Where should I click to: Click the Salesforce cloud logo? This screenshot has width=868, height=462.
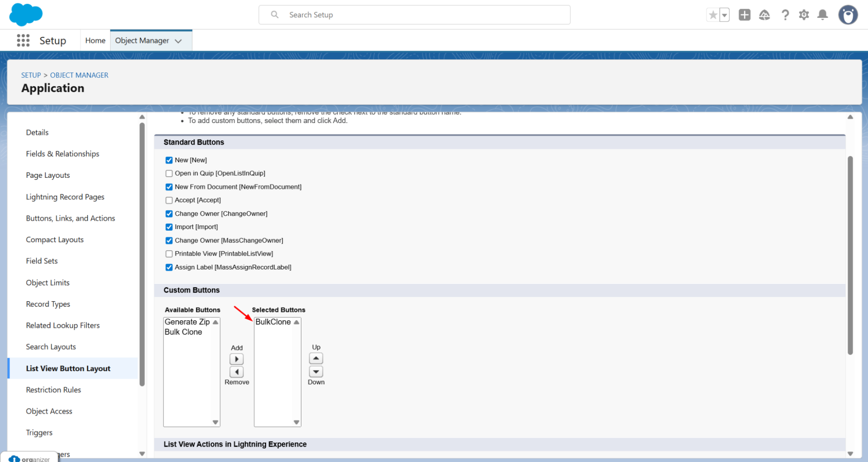[x=26, y=14]
